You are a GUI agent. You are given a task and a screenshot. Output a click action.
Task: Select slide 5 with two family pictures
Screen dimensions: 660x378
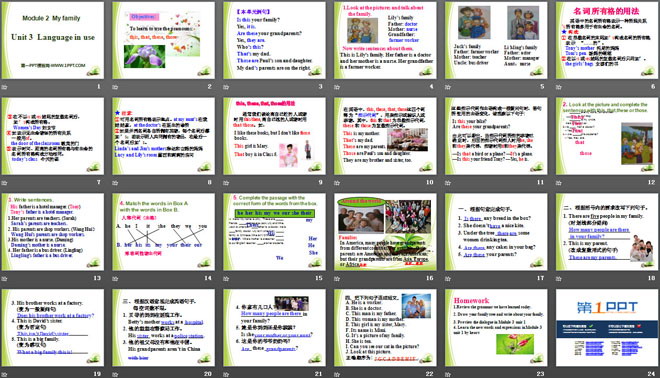(x=496, y=40)
